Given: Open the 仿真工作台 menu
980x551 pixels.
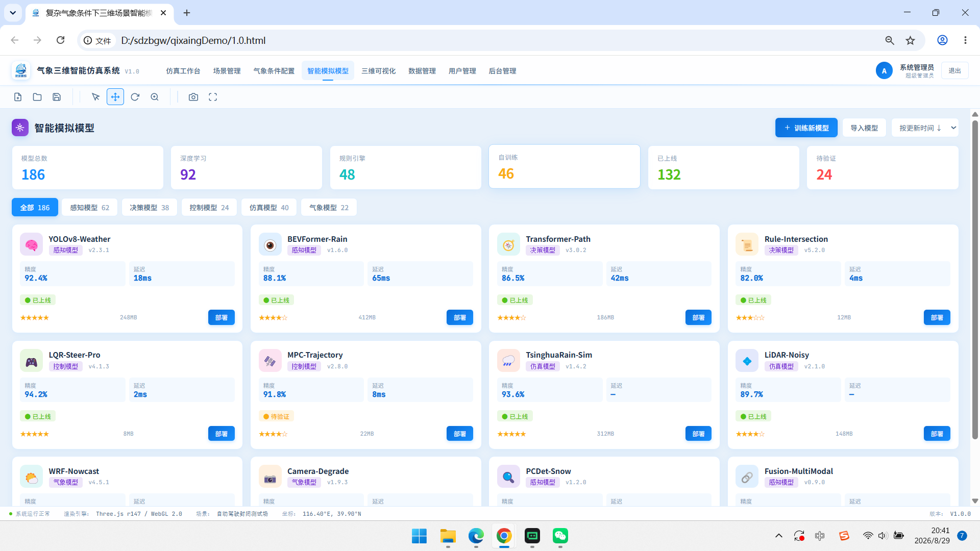Looking at the screenshot, I should coord(183,71).
